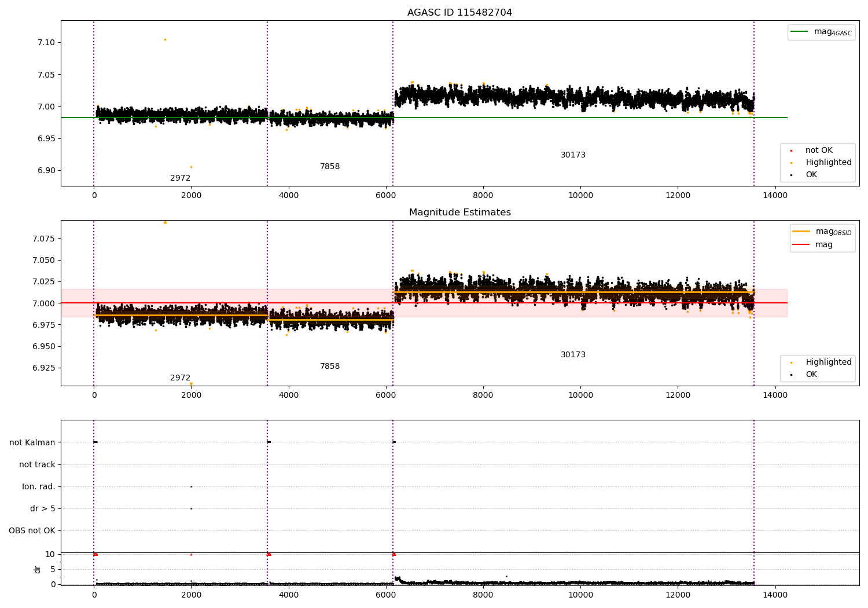This screenshot has width=868, height=608.
Task: Click the 'OBS not OK' axis label
Action: pos(32,531)
